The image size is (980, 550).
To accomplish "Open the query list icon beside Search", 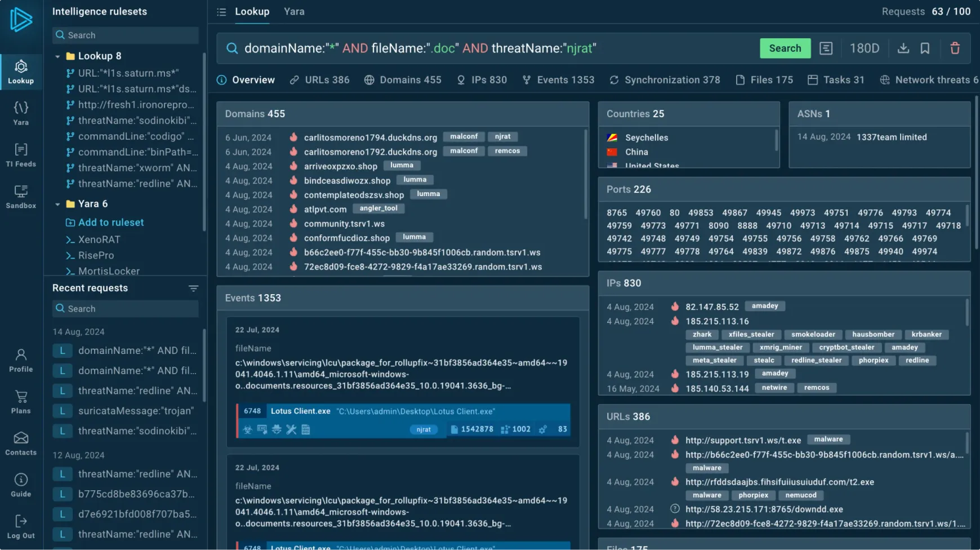I will tap(826, 48).
